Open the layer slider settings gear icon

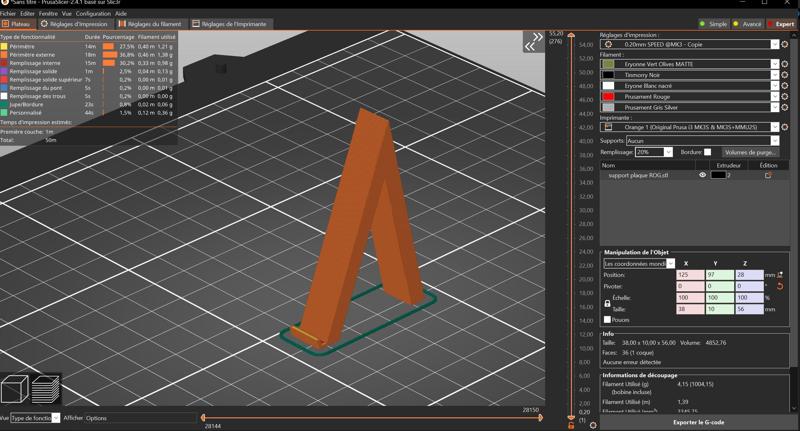pyautogui.click(x=593, y=425)
